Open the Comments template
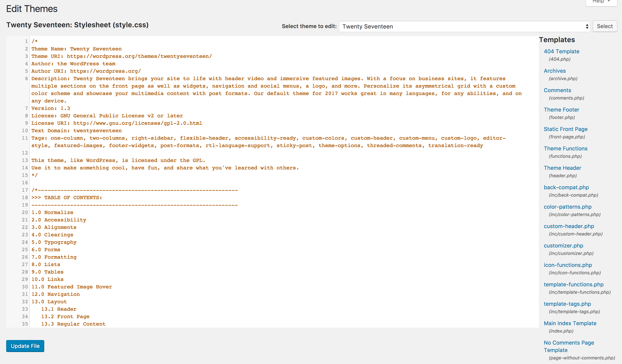The width and height of the screenshot is (622, 364). pyautogui.click(x=557, y=90)
